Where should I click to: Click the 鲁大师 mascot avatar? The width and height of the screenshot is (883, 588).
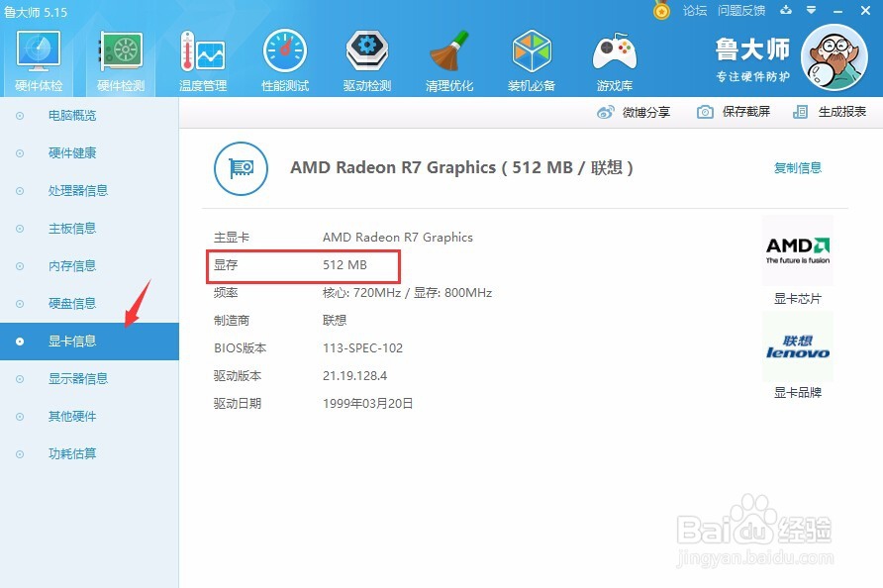(834, 57)
